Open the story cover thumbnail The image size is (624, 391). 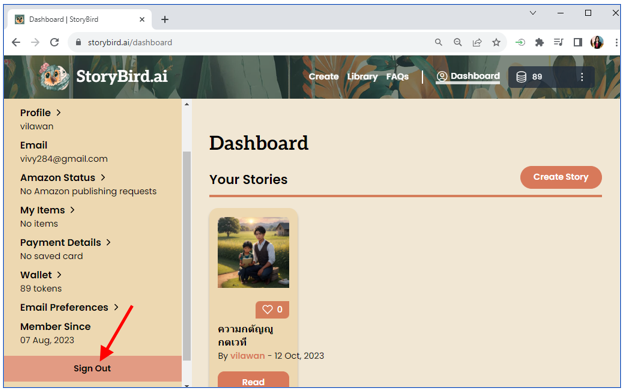254,252
